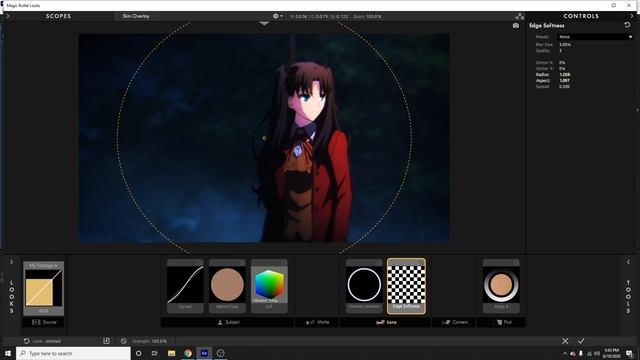
Task: Edit the Quality value
Action: [x=560, y=51]
